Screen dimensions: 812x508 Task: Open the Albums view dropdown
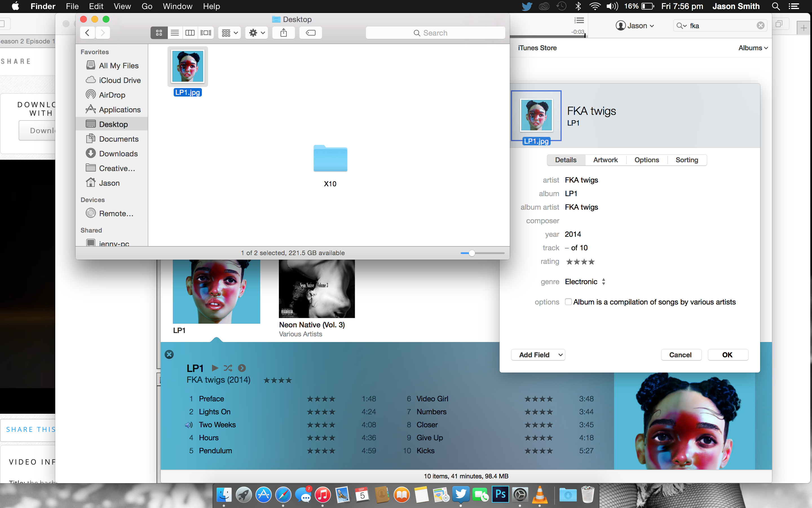coord(753,48)
